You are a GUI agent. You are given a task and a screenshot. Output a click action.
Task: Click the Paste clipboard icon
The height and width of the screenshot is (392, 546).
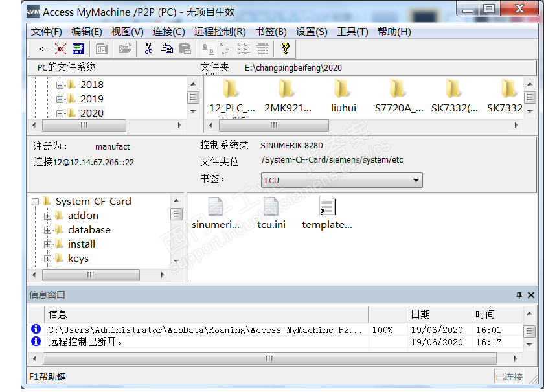coord(185,49)
